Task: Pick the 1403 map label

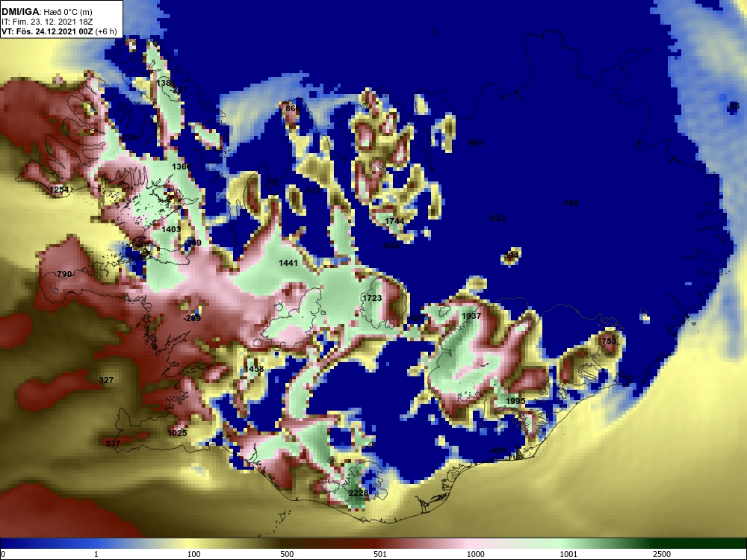Action: (171, 229)
